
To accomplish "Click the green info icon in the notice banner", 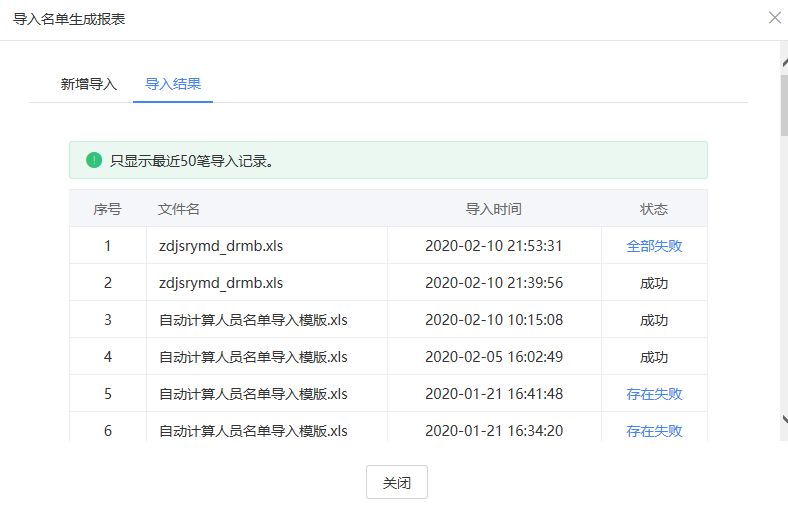I will [x=94, y=160].
